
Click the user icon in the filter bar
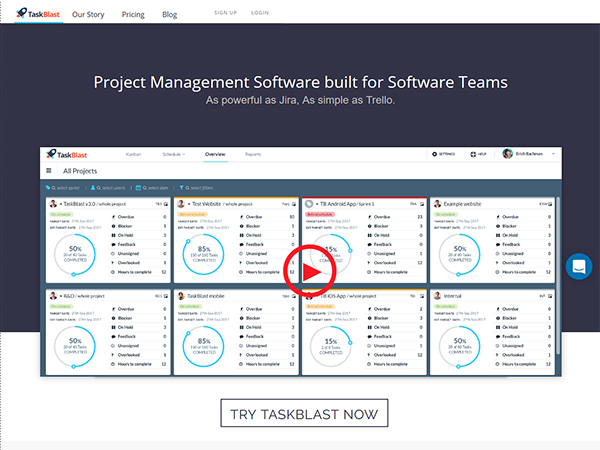click(93, 188)
